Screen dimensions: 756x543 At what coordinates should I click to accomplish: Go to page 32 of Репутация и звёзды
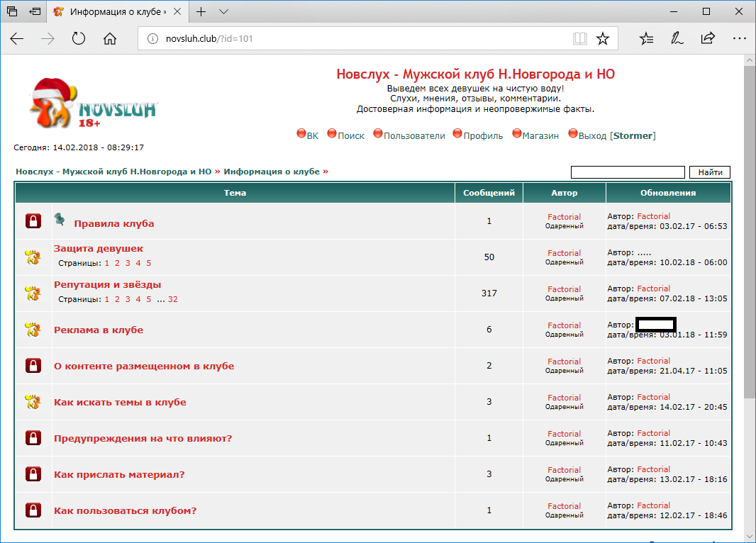click(x=173, y=299)
